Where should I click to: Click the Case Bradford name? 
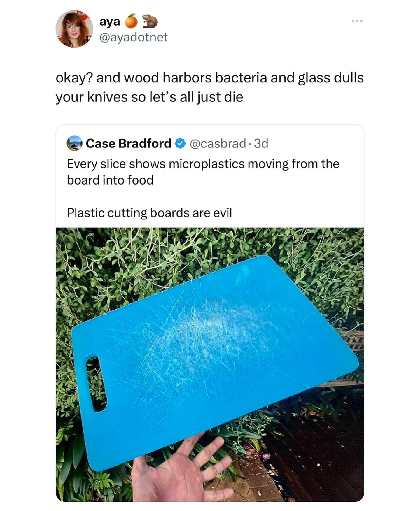[128, 143]
